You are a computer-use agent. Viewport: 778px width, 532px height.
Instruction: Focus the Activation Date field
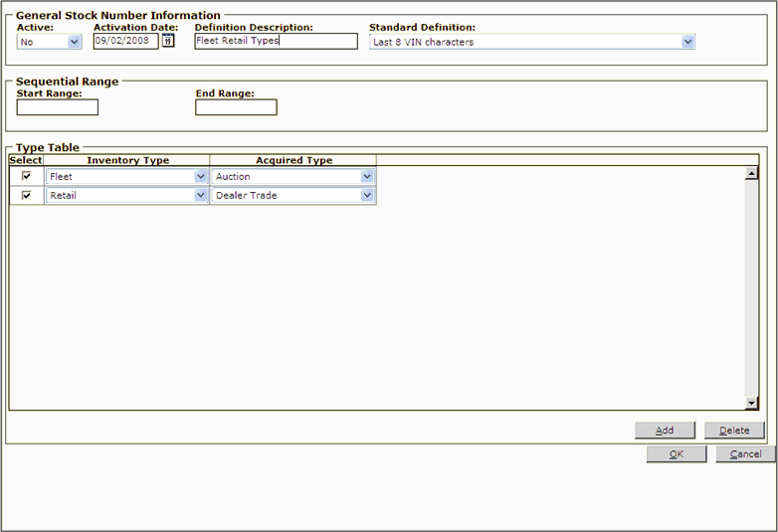[126, 41]
